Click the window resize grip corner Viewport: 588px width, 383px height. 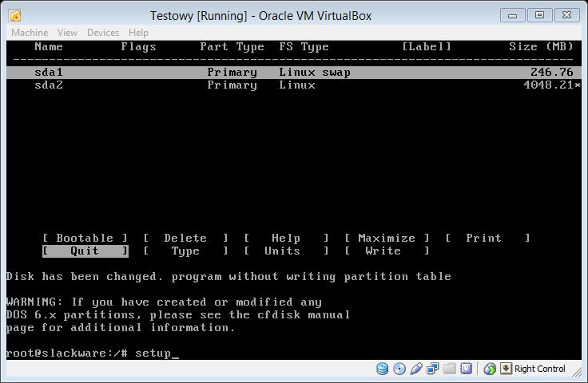pos(577,371)
